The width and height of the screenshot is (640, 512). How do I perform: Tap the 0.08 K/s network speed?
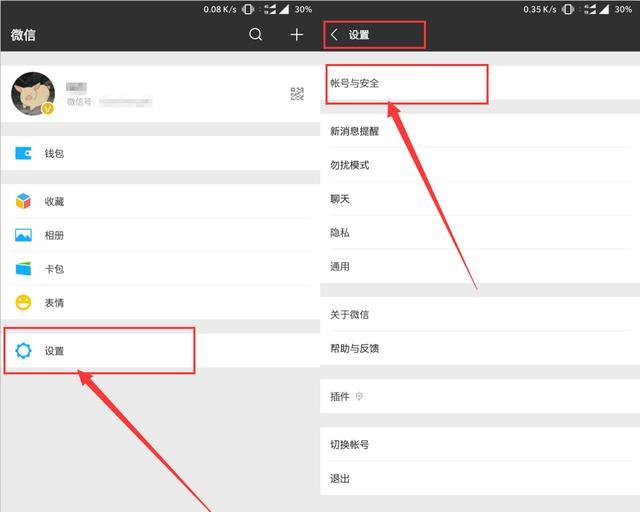(220, 9)
